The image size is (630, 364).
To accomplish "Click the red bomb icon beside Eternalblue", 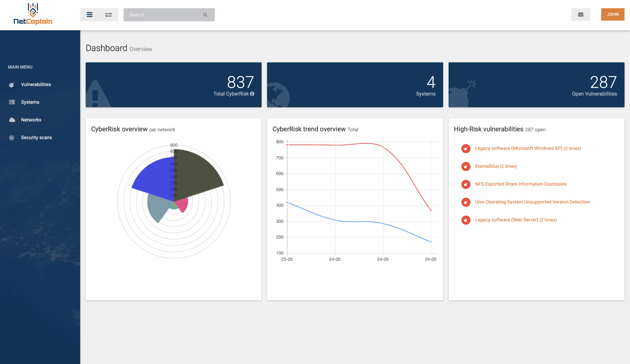I will click(466, 166).
